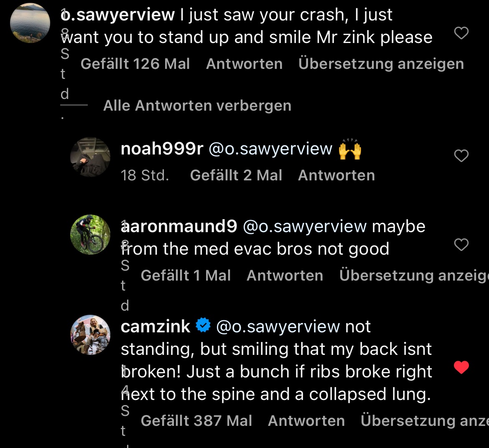This screenshot has height=448, width=489.
Task: Like o.sawyerview's comment with the heart
Action: pos(461,33)
